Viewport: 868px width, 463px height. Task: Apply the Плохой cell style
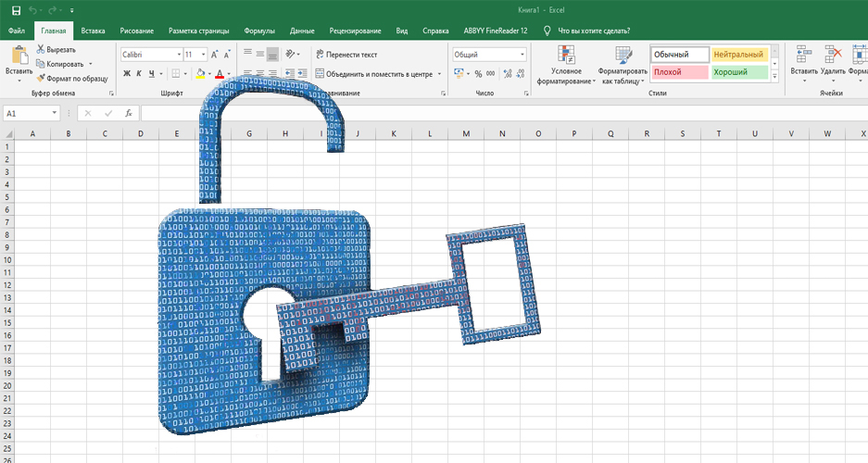tap(680, 72)
